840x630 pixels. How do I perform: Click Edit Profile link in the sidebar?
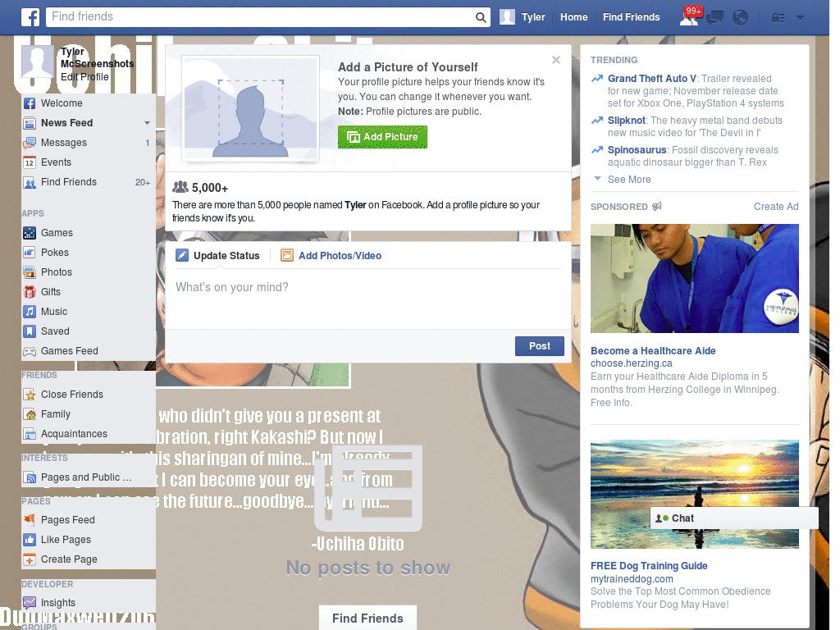[x=84, y=76]
